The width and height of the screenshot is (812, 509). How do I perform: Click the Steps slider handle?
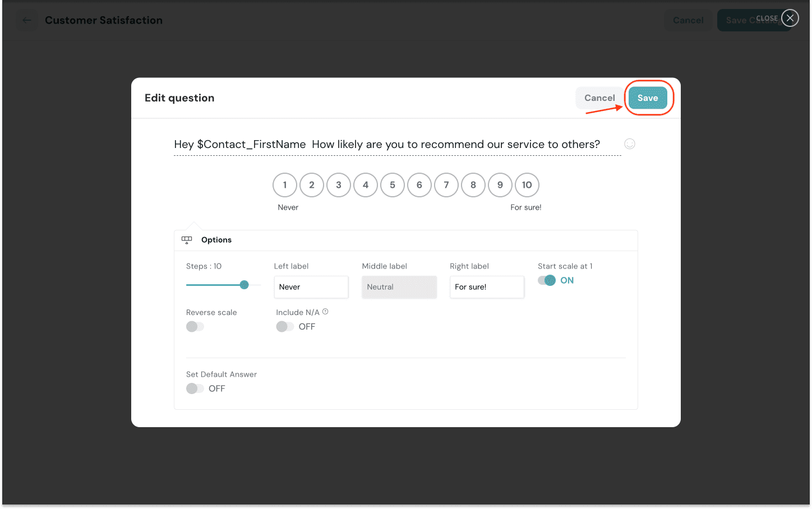point(244,285)
